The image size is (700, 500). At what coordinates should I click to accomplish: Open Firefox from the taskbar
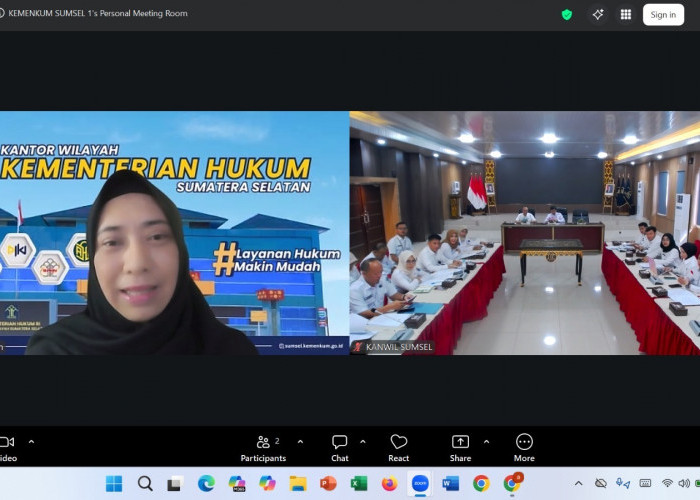[x=389, y=483]
